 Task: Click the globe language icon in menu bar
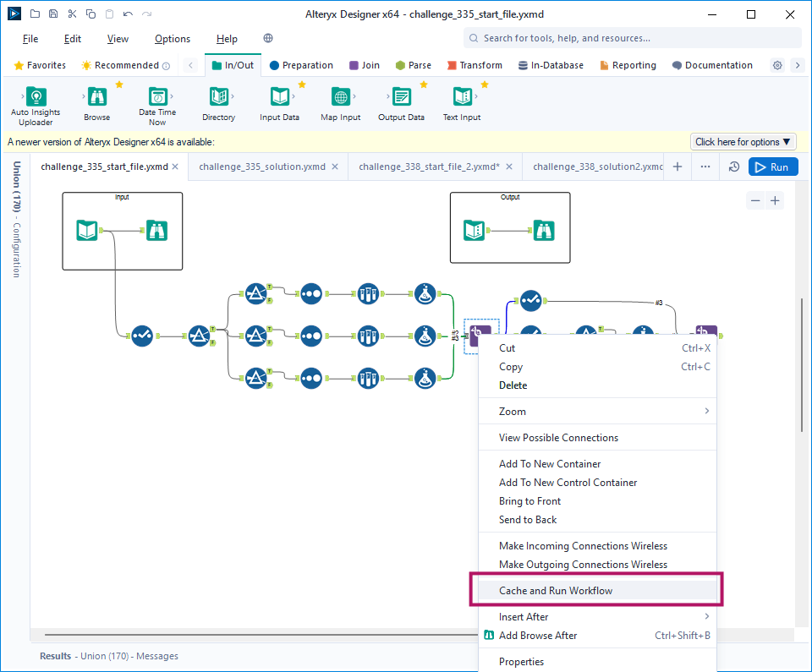pos(268,39)
